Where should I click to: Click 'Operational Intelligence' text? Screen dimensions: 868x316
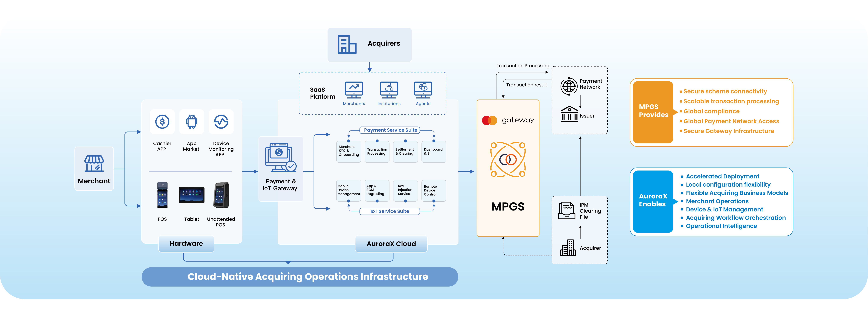tap(721, 226)
